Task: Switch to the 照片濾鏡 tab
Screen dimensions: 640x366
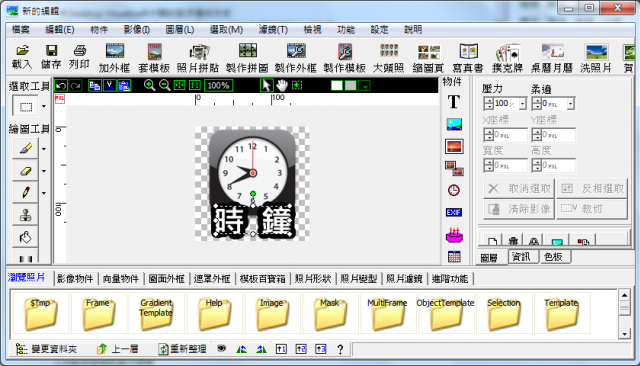Action: tap(404, 279)
